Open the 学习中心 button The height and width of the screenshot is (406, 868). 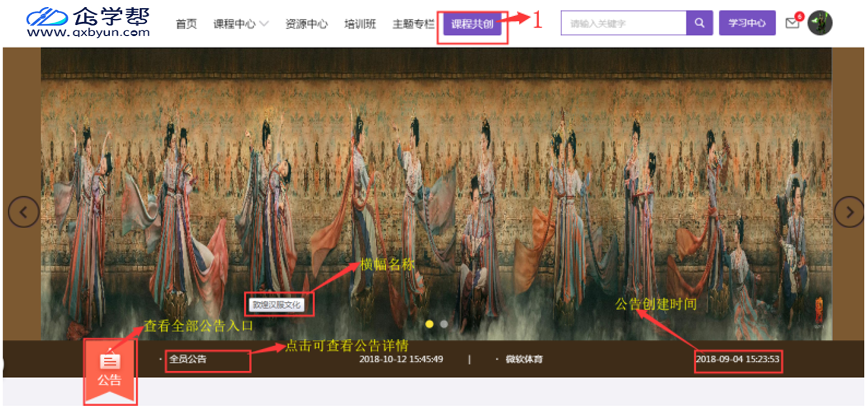coord(747,23)
